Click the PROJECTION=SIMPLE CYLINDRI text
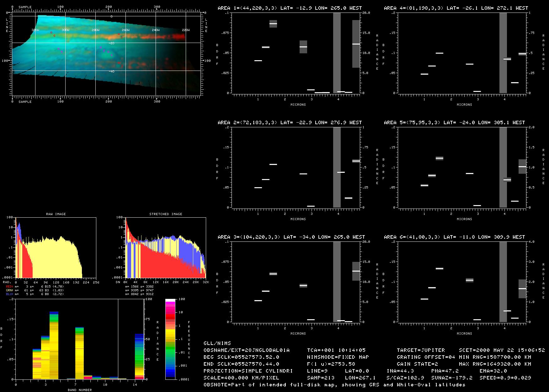This screenshot has height=392, width=549. pyautogui.click(x=248, y=371)
